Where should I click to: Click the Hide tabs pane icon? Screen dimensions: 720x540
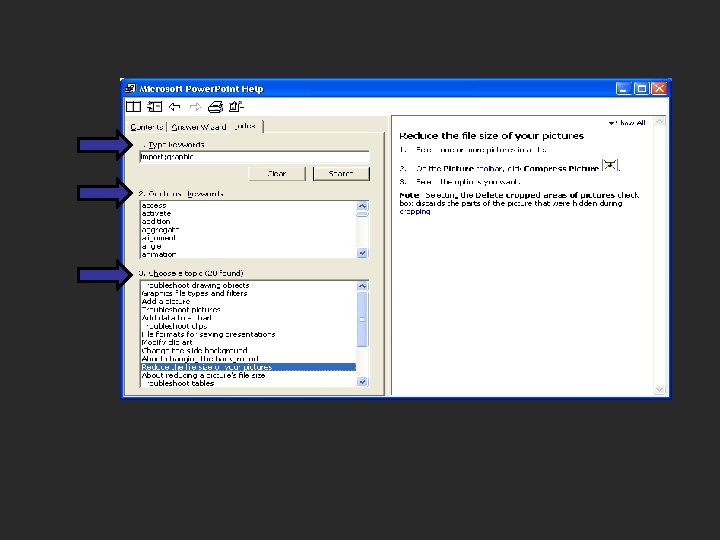pos(154,107)
